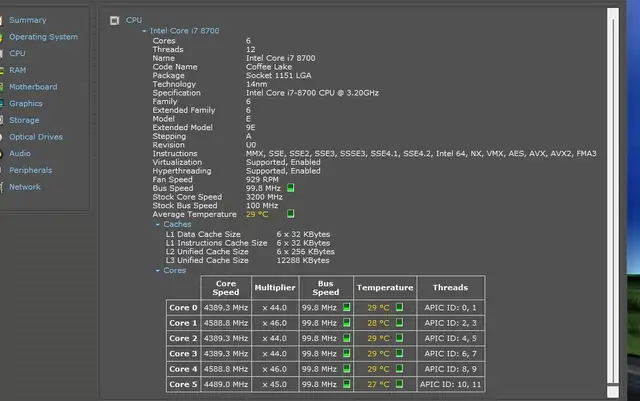Image resolution: width=640 pixels, height=401 pixels.
Task: Open the Motherboard section
Action: click(x=33, y=87)
